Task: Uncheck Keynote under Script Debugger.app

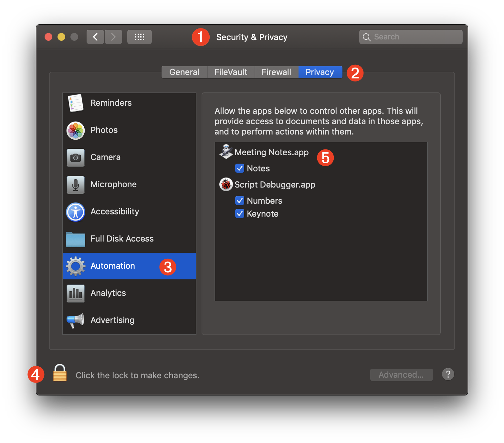Action: click(x=240, y=213)
